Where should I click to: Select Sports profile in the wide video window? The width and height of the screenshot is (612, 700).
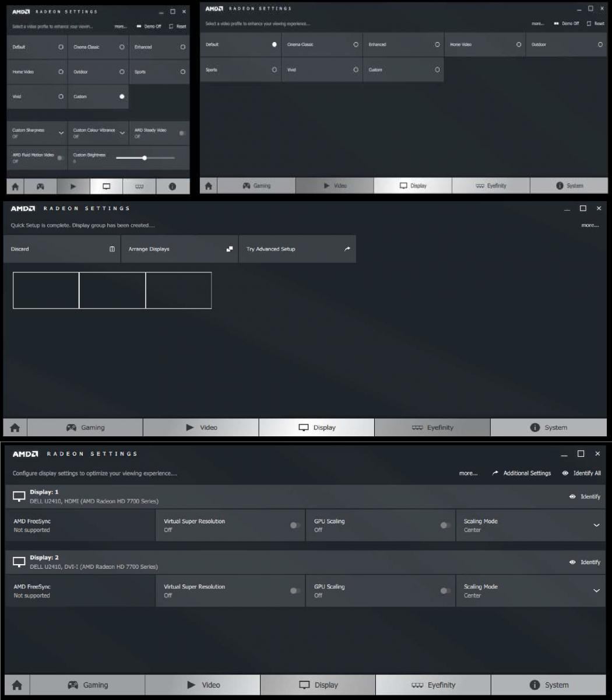(x=241, y=69)
